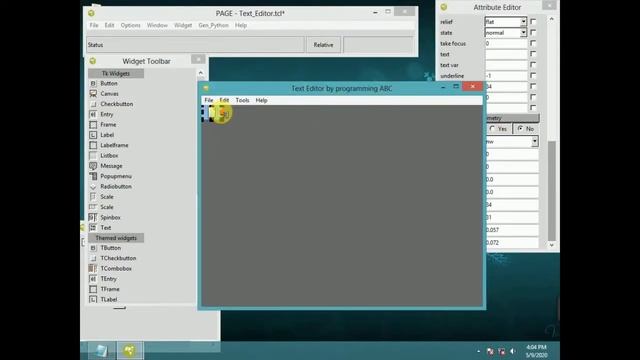Open Window menu in PAGE window
This screenshot has height=360, width=640.
pos(157,25)
